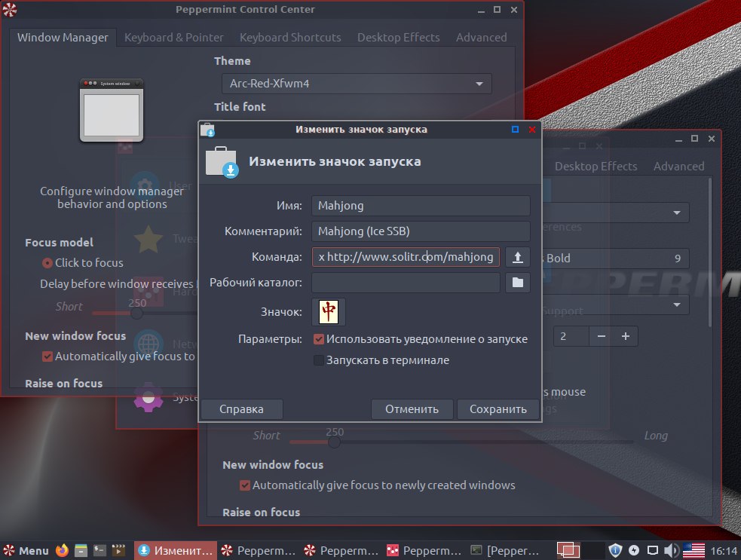741x560 pixels.
Task: Select Window Manager tab in front Control Center
Action: (x=63, y=38)
